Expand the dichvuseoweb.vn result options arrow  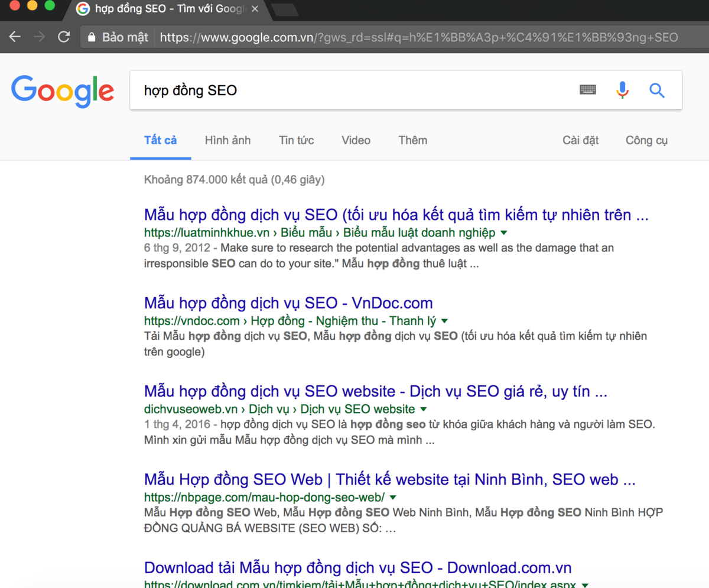coord(423,409)
